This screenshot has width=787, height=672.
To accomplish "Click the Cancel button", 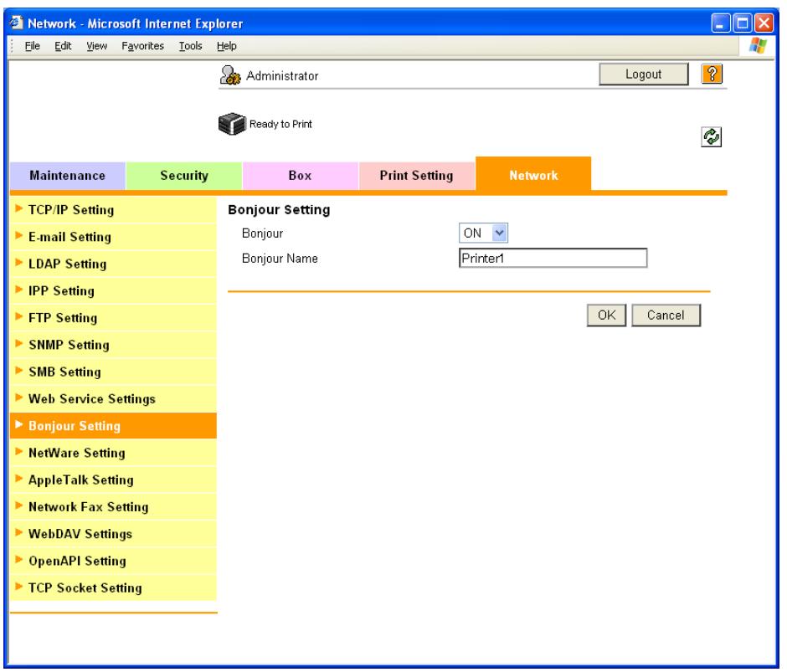I will tap(666, 315).
